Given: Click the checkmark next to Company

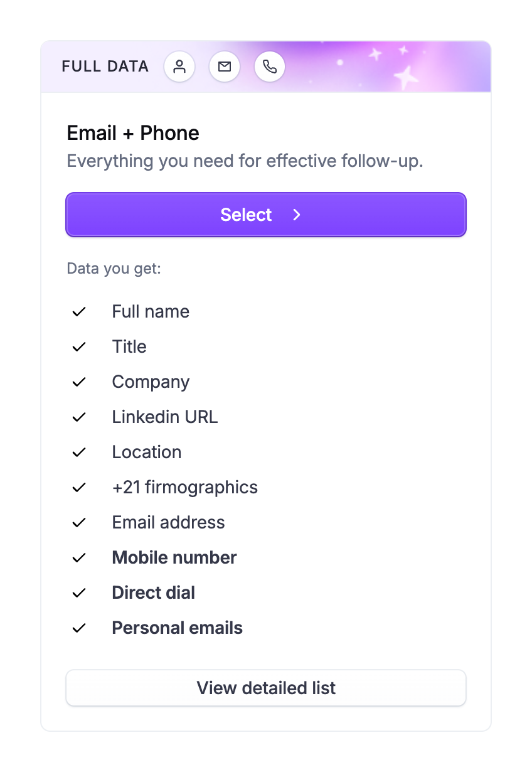Looking at the screenshot, I should pos(79,382).
